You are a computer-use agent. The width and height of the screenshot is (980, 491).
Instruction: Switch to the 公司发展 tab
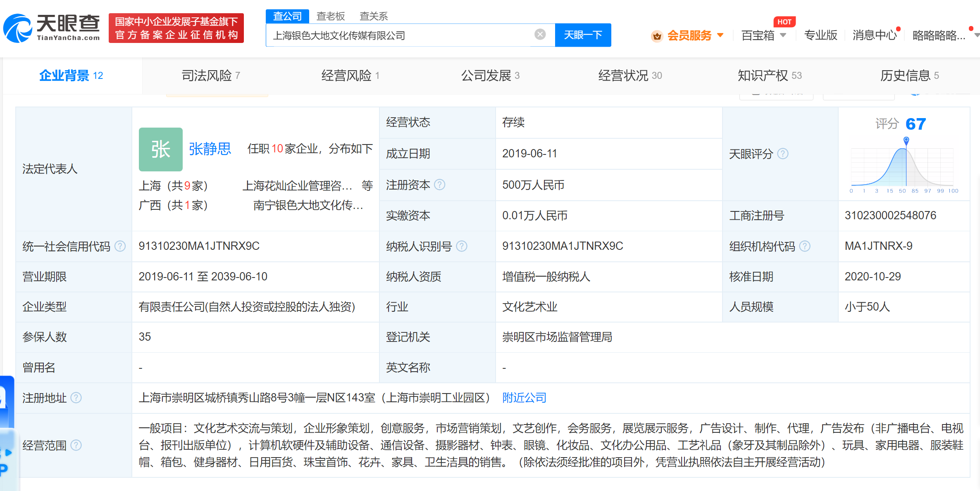coord(490,76)
